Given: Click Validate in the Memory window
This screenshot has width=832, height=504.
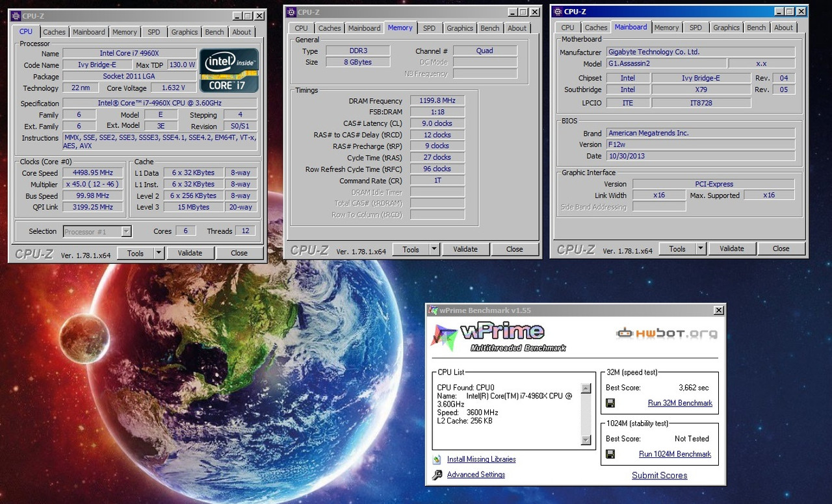Looking at the screenshot, I should pyautogui.click(x=465, y=249).
